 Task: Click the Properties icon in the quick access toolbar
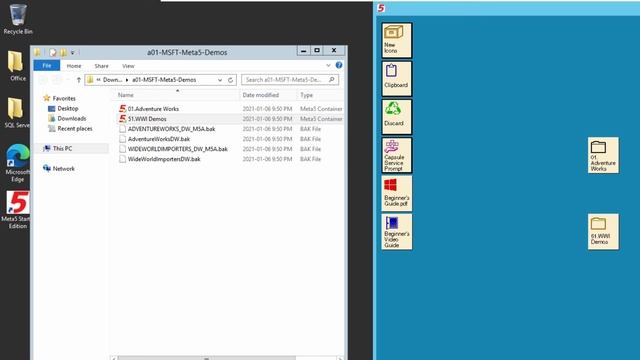53,52
